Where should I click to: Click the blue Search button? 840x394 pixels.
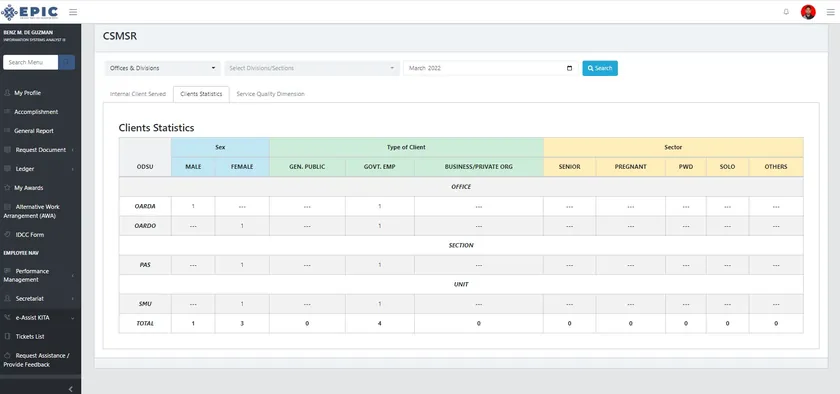[x=600, y=68]
